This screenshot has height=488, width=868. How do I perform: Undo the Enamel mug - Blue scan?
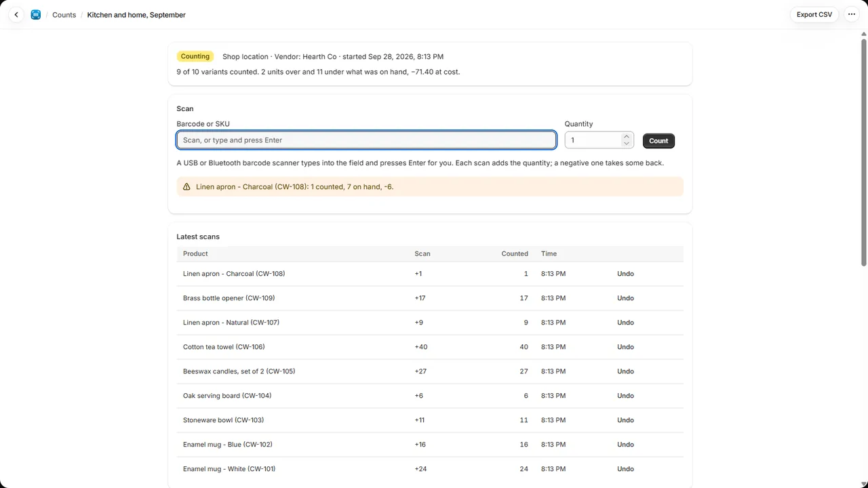click(625, 445)
